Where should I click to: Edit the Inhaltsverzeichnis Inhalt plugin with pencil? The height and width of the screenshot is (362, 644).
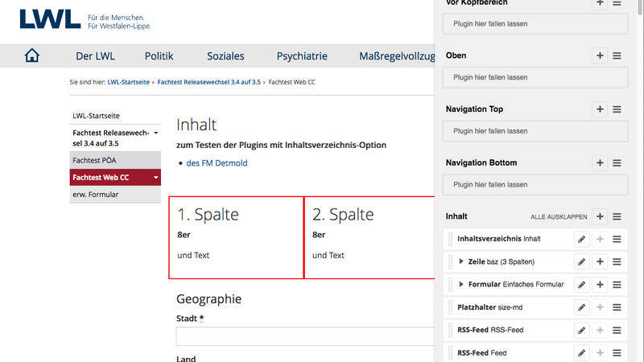[581, 239]
